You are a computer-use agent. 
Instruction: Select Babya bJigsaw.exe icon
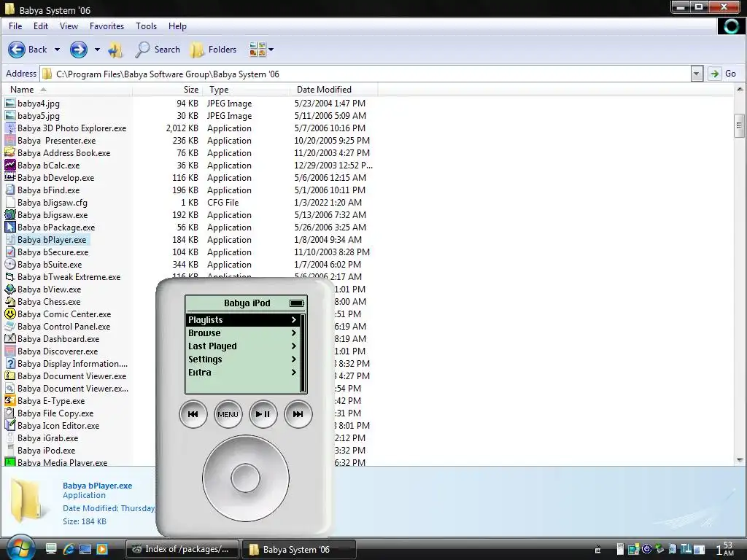click(x=10, y=215)
